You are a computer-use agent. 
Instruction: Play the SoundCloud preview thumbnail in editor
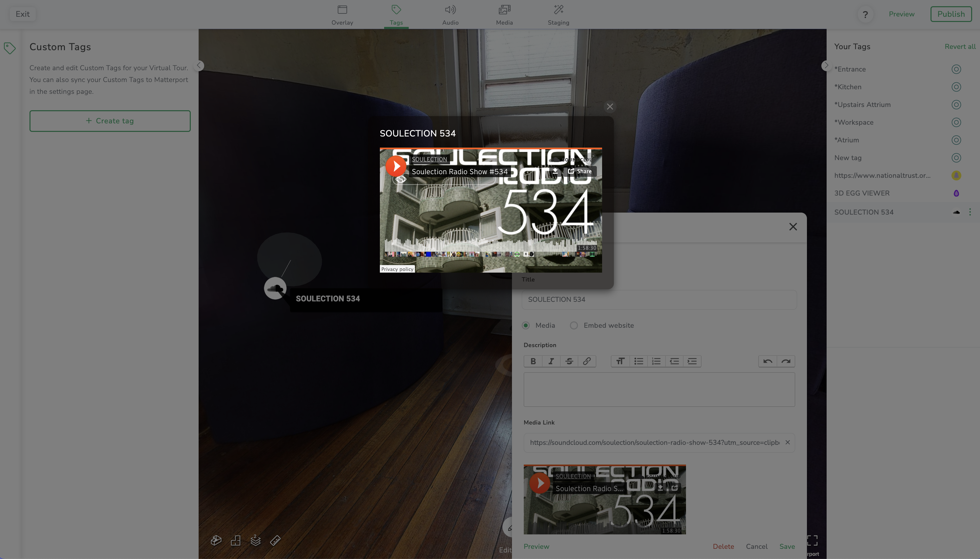click(540, 483)
